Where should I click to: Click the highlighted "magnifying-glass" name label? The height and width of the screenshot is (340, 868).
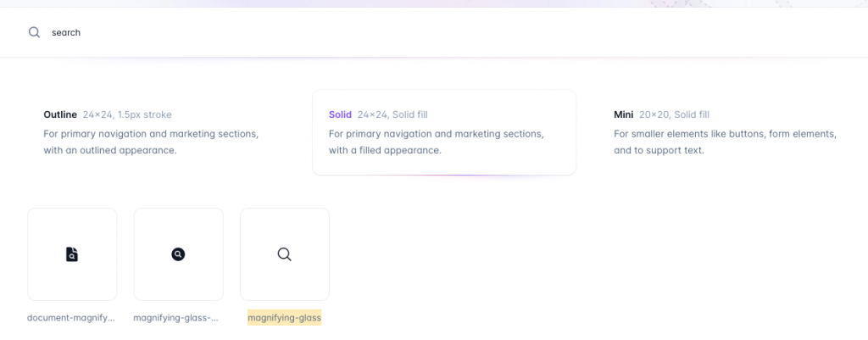point(284,318)
